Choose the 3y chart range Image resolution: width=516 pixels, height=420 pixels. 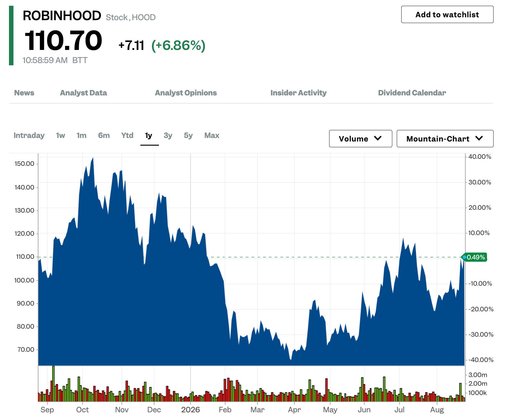coord(168,135)
